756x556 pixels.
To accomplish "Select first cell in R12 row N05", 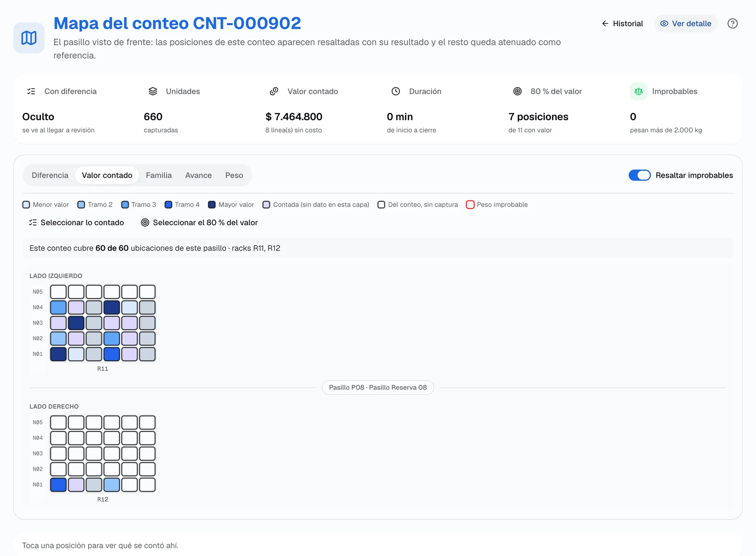I will [58, 423].
